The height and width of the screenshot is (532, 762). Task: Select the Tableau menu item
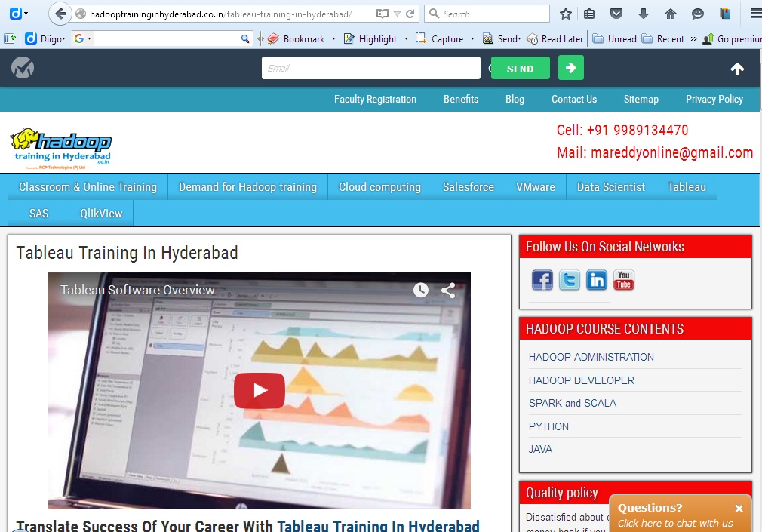pos(687,187)
